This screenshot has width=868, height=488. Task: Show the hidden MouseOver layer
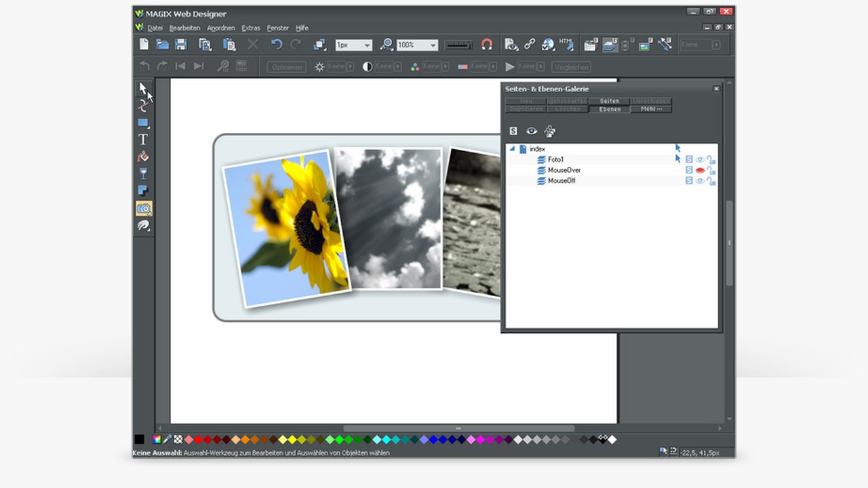tap(700, 170)
